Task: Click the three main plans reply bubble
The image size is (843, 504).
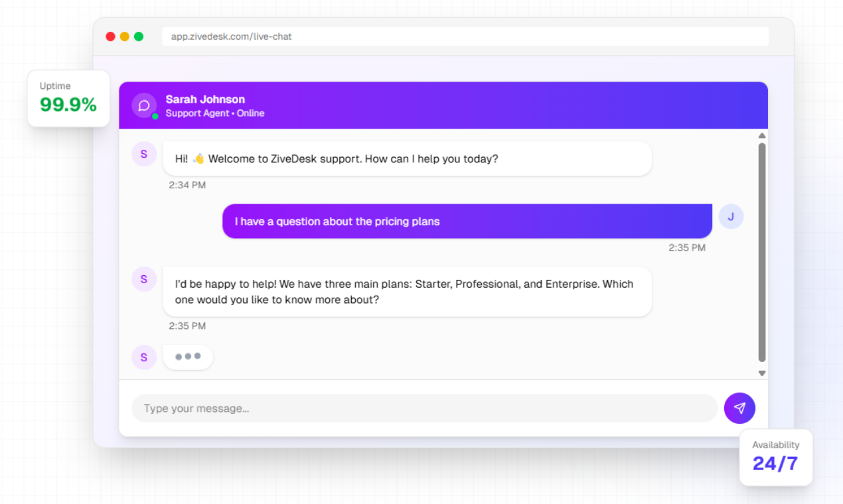Action: tap(407, 291)
